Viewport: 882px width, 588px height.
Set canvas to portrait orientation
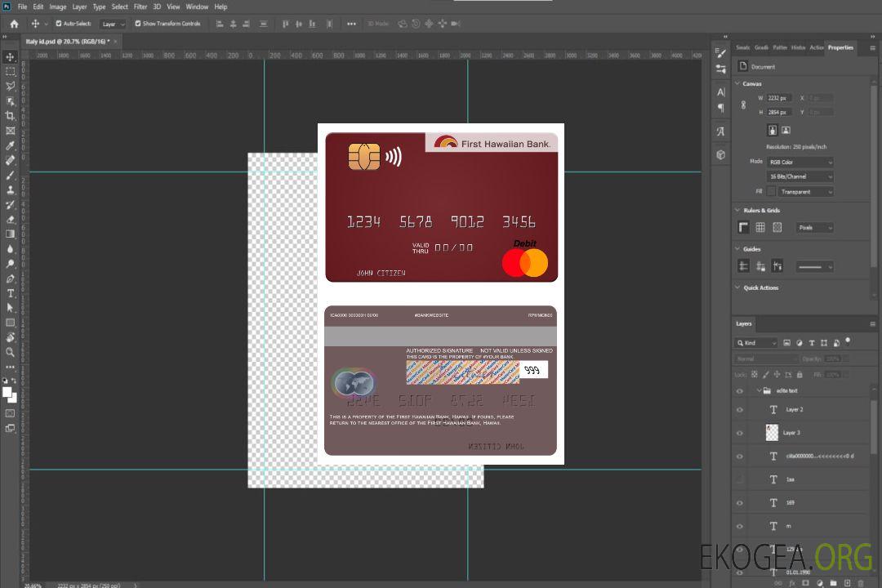click(x=773, y=131)
